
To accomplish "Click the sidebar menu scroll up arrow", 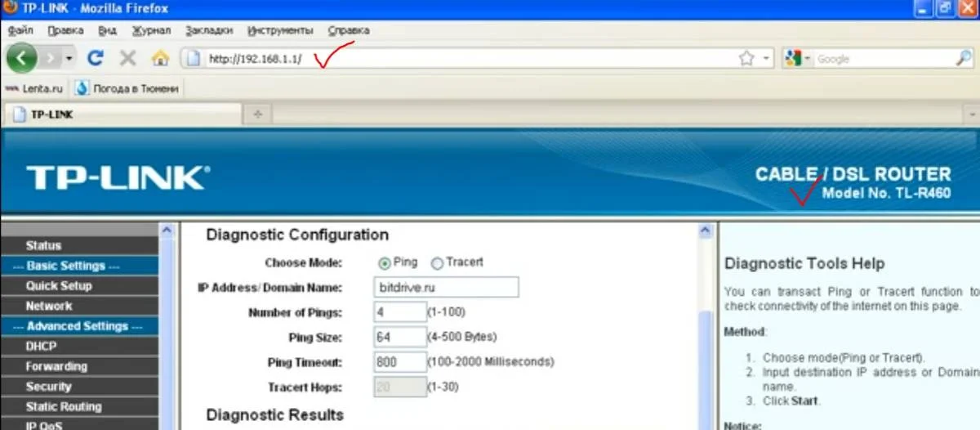I will (x=167, y=231).
